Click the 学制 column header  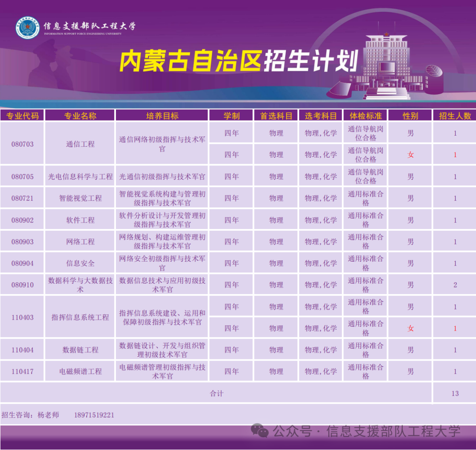point(231,116)
